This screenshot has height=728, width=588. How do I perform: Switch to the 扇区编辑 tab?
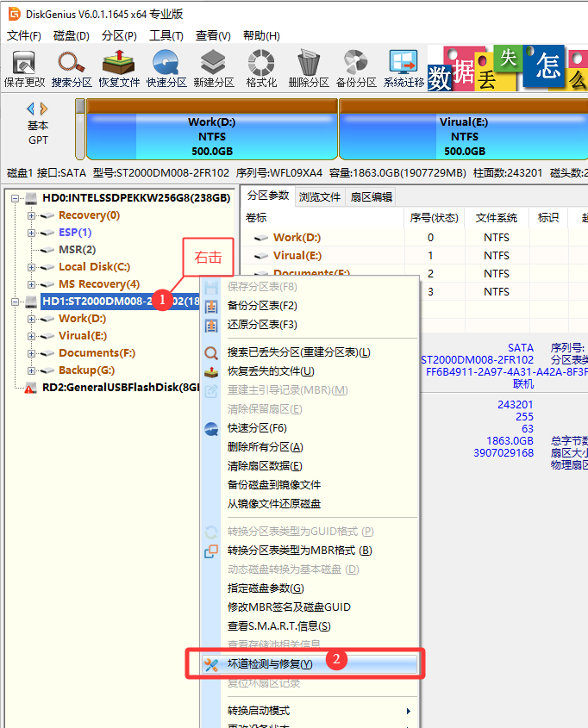(371, 196)
